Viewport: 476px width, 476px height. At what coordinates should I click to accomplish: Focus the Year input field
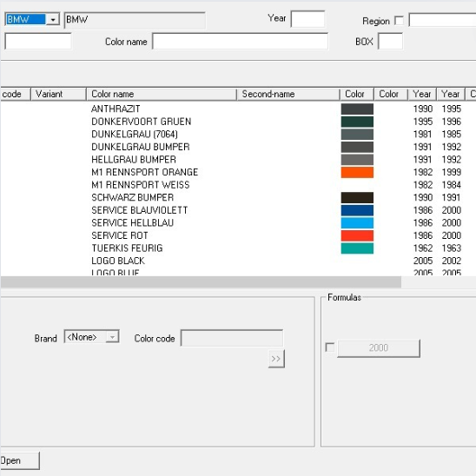[x=307, y=19]
